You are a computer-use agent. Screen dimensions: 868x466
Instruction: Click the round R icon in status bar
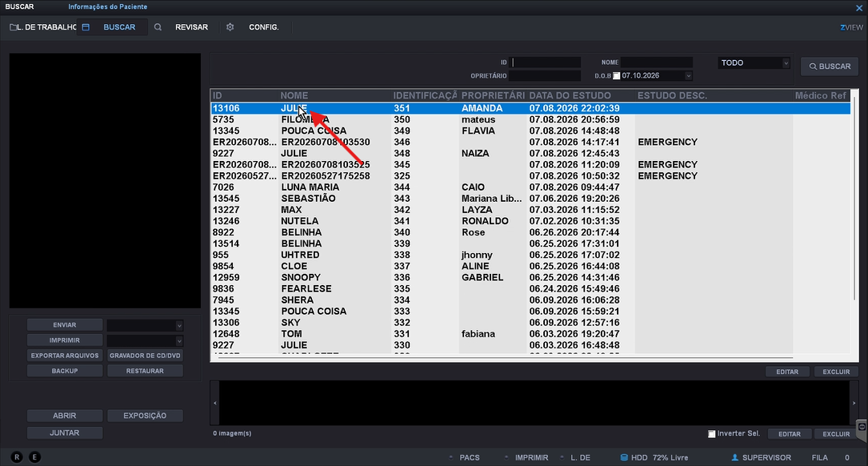17,457
